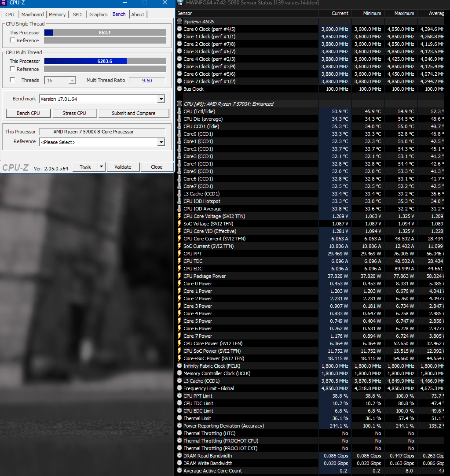Screen dimensions: 450x476
Task: Click the thermometer icon next to Core0 (CCD1)
Action: (179, 133)
